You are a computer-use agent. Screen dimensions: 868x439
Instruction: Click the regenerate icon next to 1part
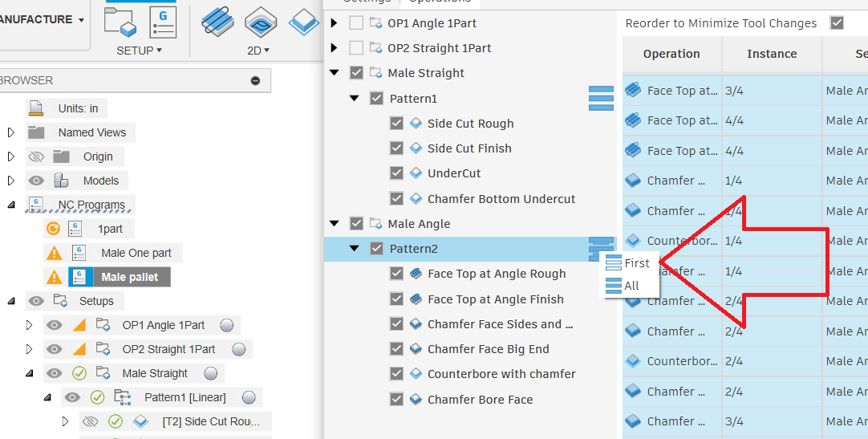53,228
